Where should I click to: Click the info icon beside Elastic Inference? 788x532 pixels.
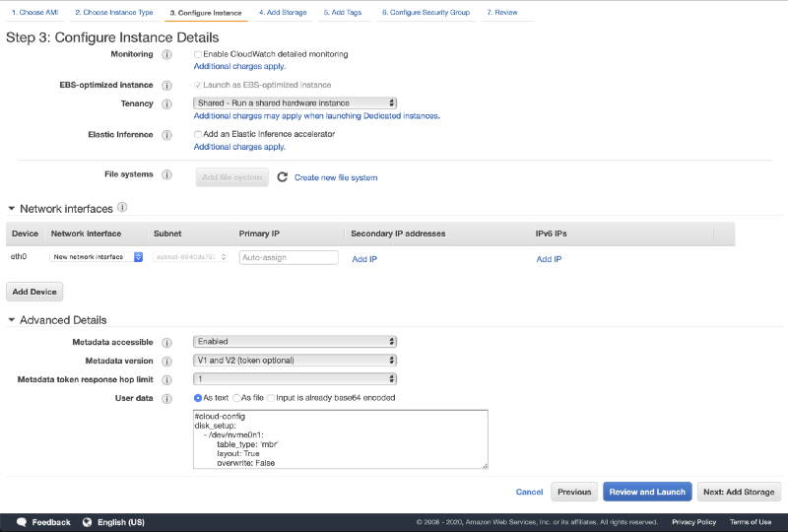166,135
